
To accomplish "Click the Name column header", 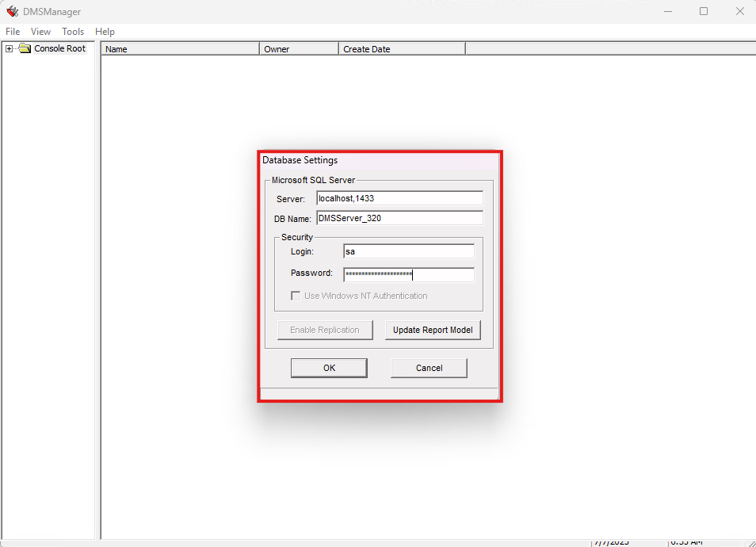I will [180, 48].
